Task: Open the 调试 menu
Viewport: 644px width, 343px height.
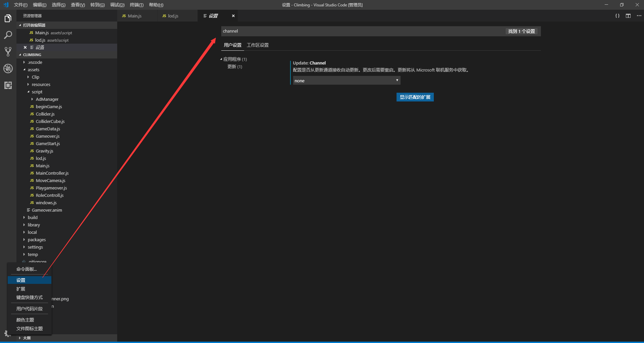Action: [117, 5]
